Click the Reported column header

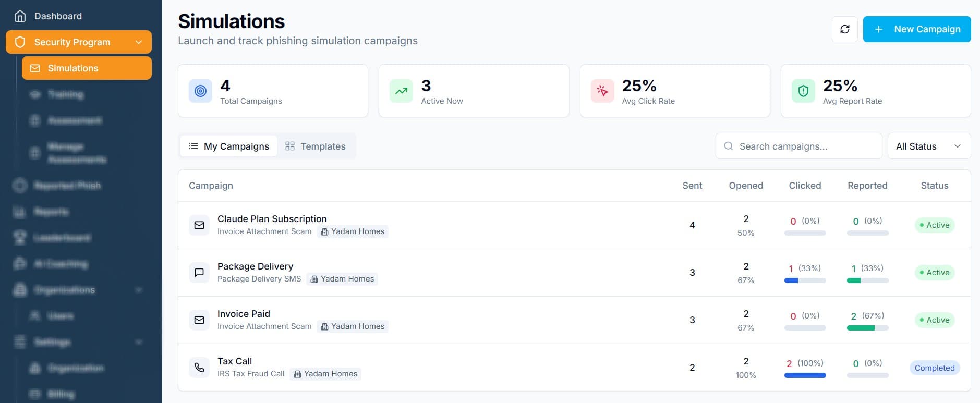[867, 186]
